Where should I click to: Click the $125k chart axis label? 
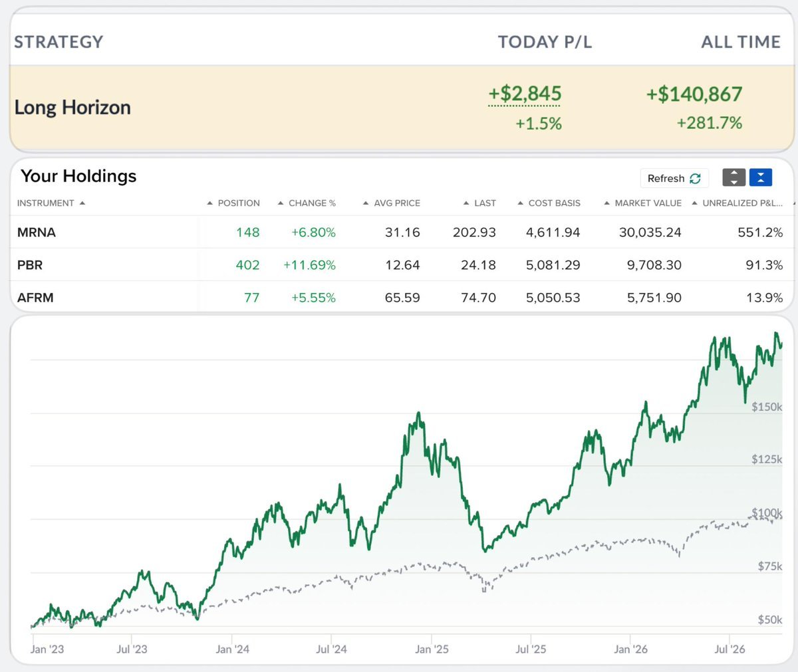point(767,459)
